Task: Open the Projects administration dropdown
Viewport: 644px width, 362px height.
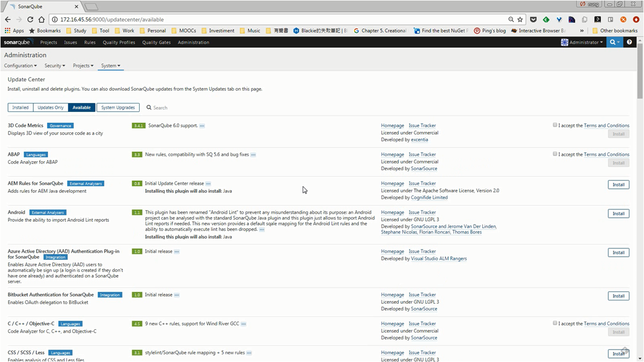Action: 83,66
